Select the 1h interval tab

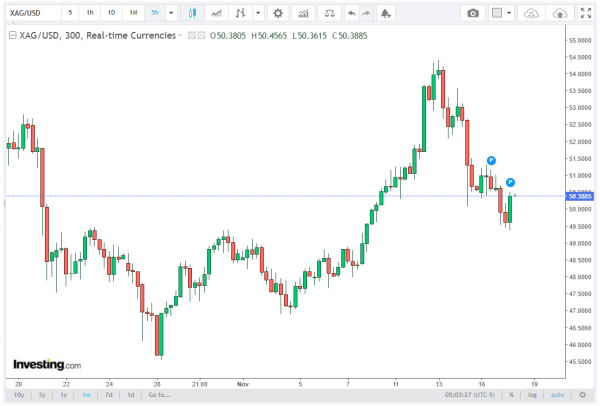[x=89, y=14]
